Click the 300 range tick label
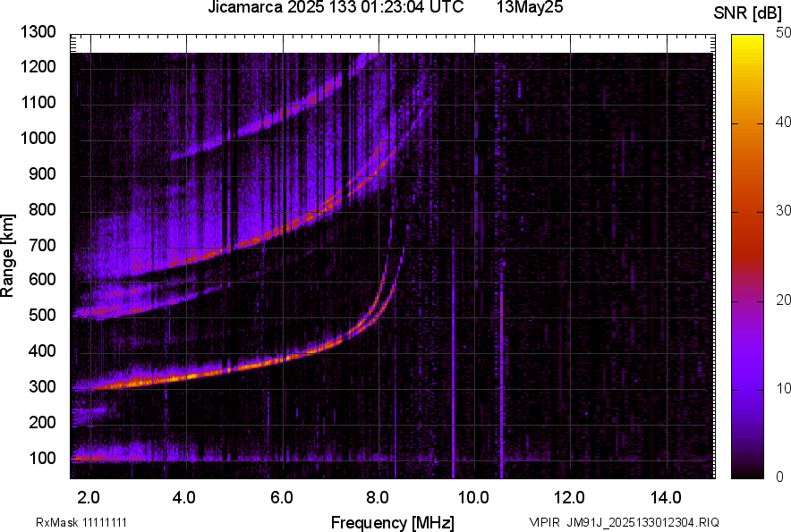This screenshot has height=532, width=791. tap(42, 386)
